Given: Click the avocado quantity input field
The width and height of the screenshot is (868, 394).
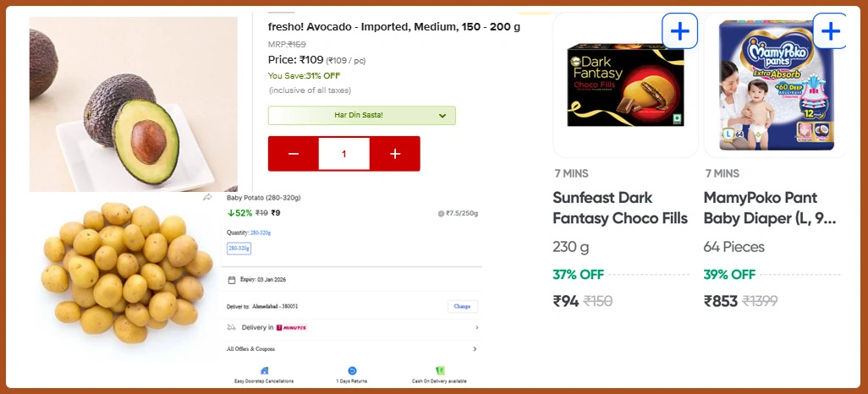Looking at the screenshot, I should tap(344, 154).
